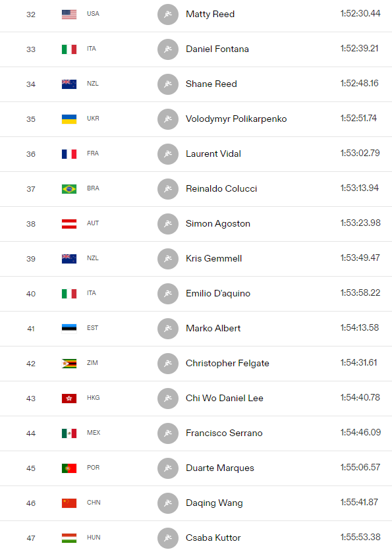This screenshot has width=392, height=554.
Task: Click the avatar icon next to Kris Gemmell
Action: [x=168, y=259]
